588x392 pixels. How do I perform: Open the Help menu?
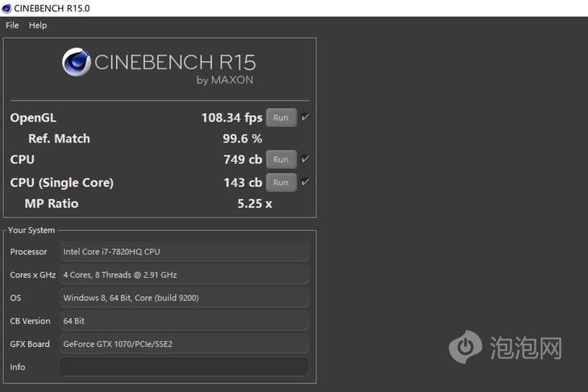point(38,26)
